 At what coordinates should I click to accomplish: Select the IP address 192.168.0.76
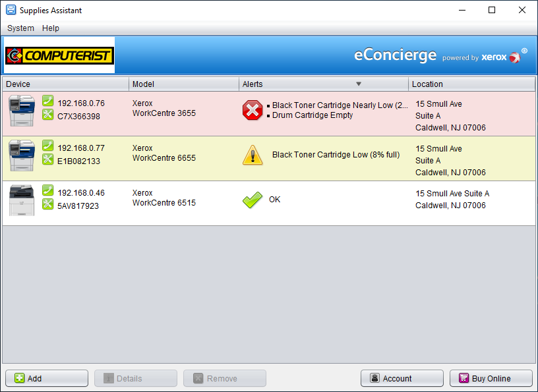tap(81, 103)
